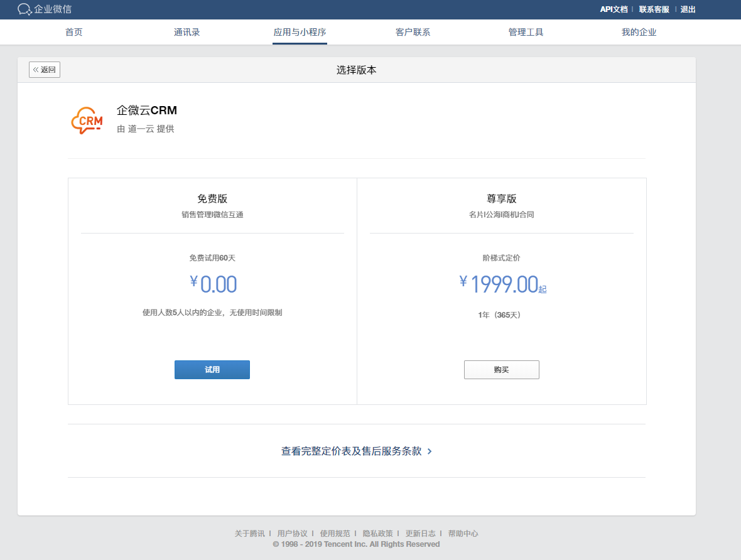Switch to the 通讯录 tab
The width and height of the screenshot is (741, 560).
tap(187, 32)
